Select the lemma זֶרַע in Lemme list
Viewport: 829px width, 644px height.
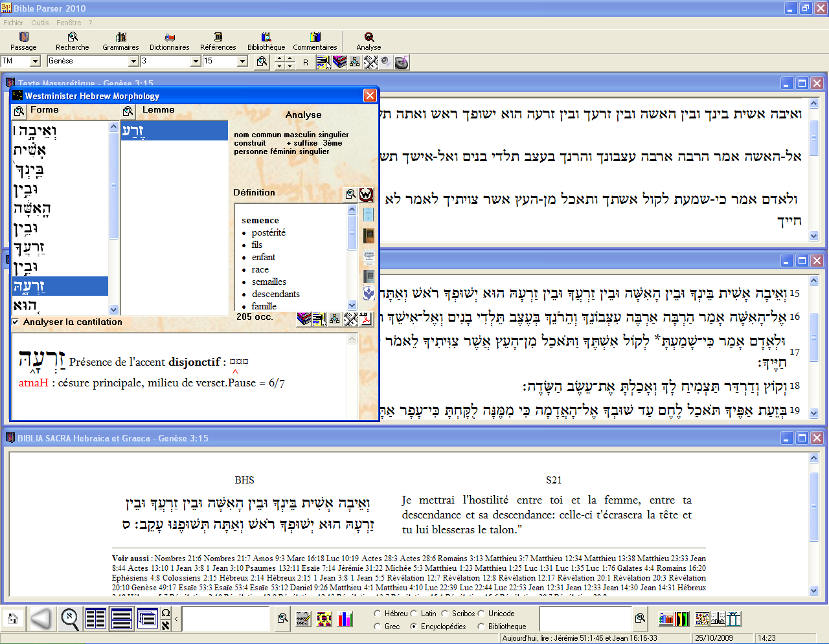click(174, 131)
